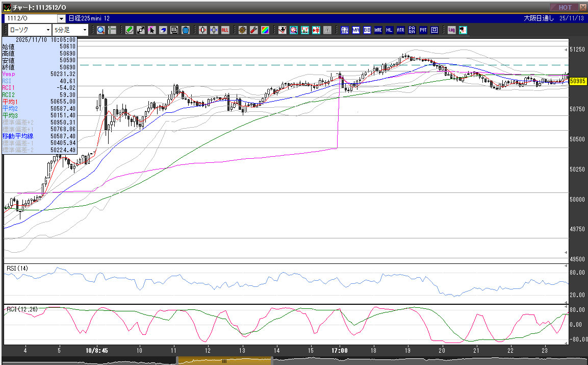Toggle the BB Bollinger Bands indicator

coord(367,30)
